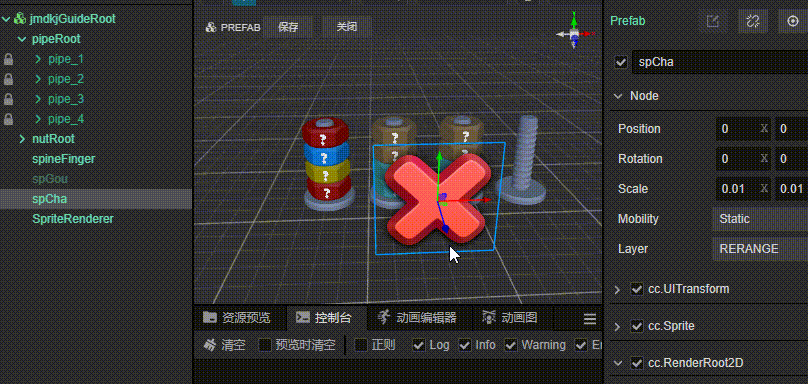The height and width of the screenshot is (384, 808).
Task: Toggle the 预览时清空 checkbox
Action: pyautogui.click(x=265, y=345)
